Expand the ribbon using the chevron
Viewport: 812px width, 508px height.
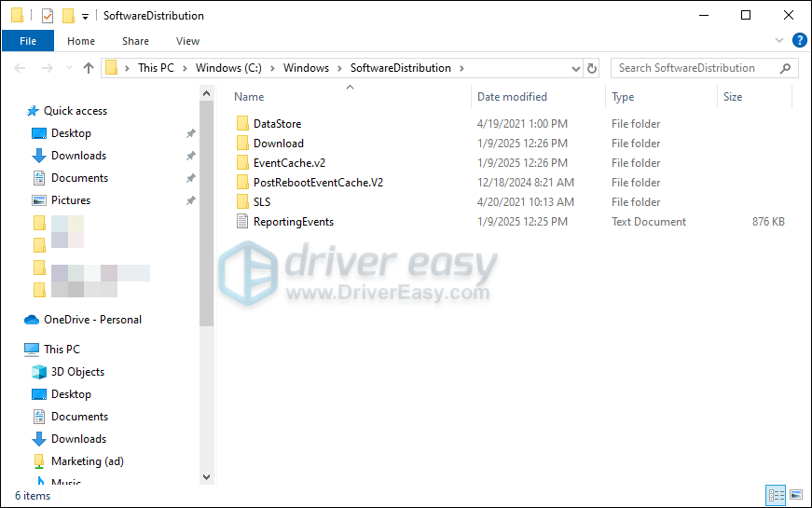click(x=778, y=40)
